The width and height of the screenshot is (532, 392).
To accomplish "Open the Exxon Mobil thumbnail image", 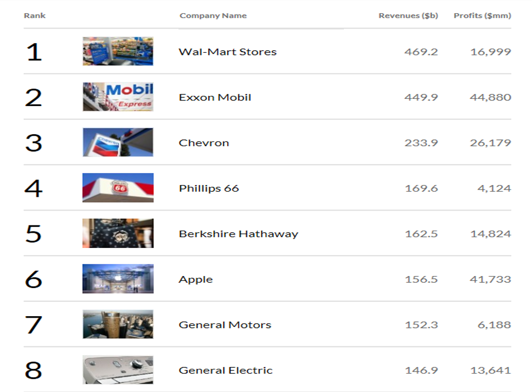I will click(117, 97).
